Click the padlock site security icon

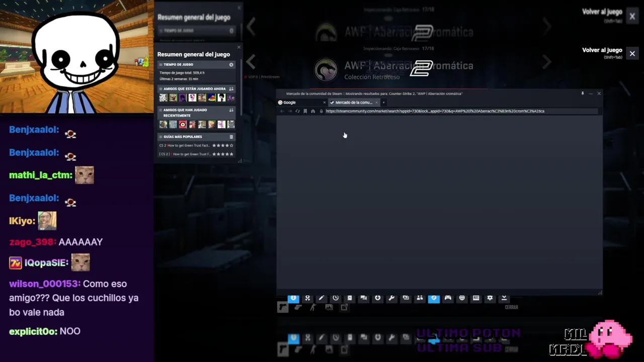321,111
